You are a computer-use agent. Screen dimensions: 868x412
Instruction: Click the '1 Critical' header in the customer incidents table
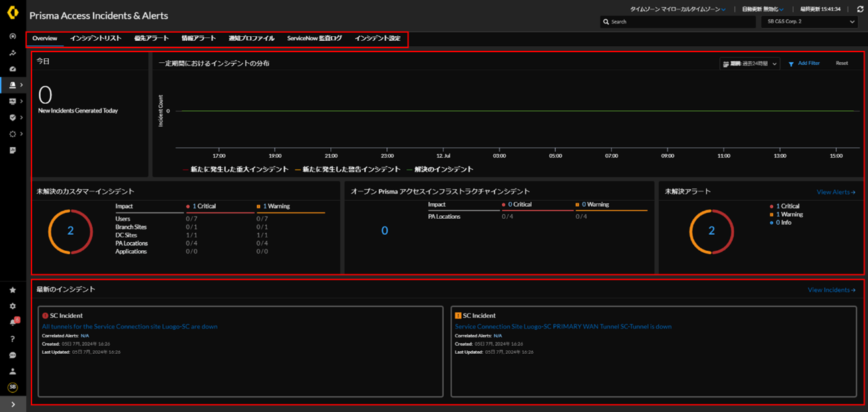click(x=202, y=207)
